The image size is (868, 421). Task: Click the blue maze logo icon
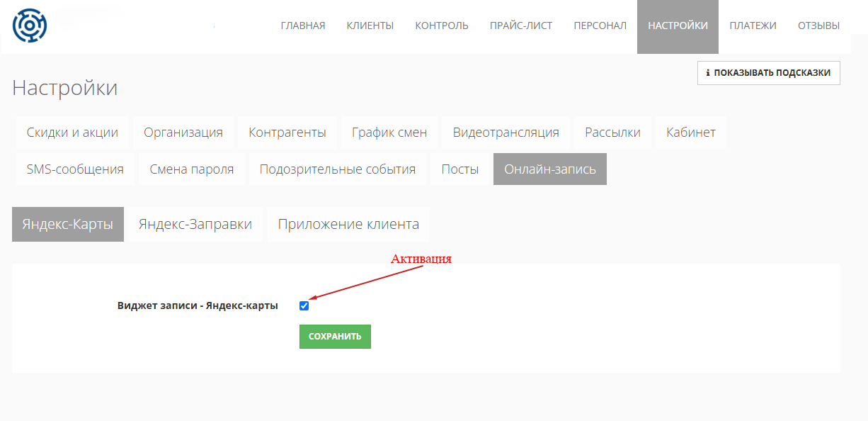30,26
